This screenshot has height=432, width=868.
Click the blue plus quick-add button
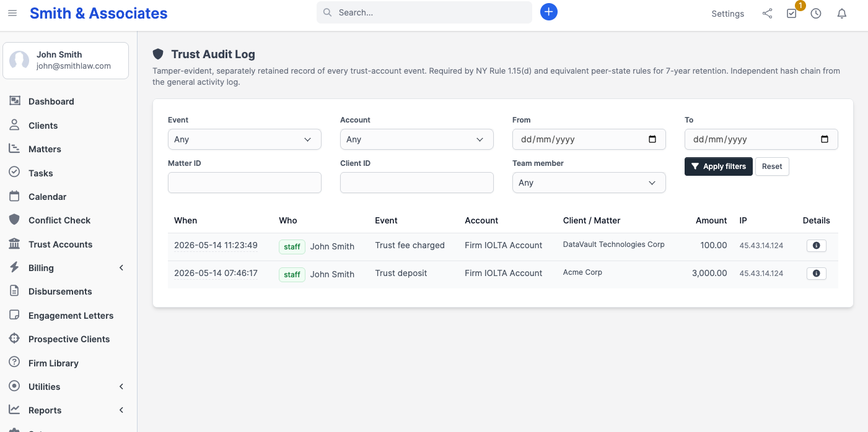pos(549,12)
